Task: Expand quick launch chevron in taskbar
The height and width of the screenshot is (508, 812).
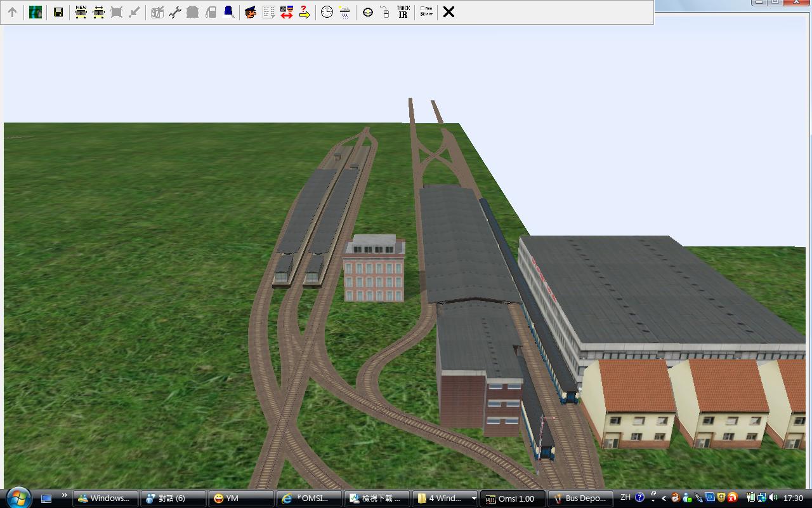Action: pyautogui.click(x=64, y=496)
